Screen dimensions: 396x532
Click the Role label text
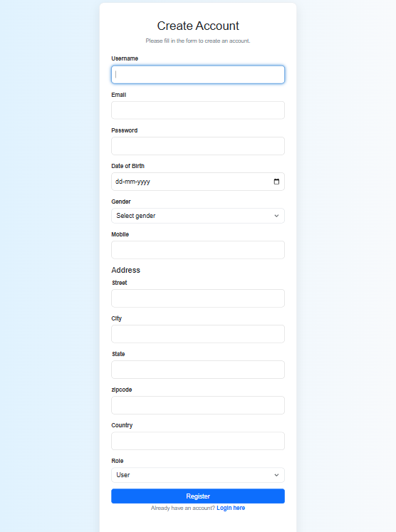point(117,461)
